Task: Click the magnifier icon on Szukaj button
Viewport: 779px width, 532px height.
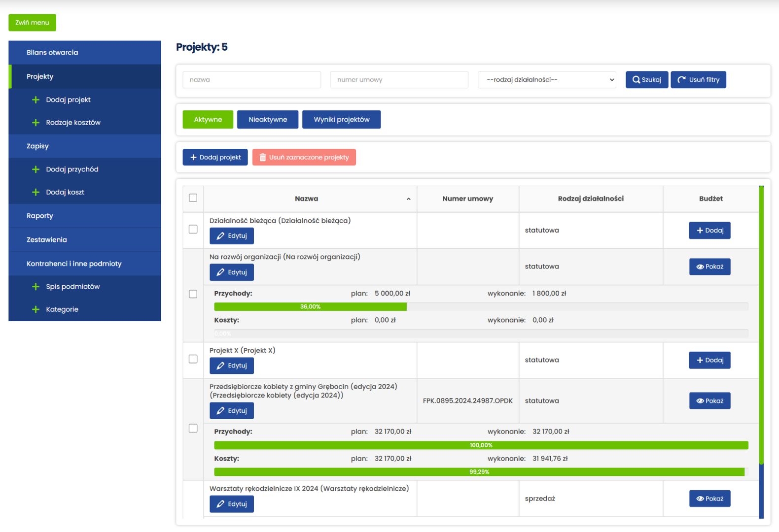Action: (636, 80)
